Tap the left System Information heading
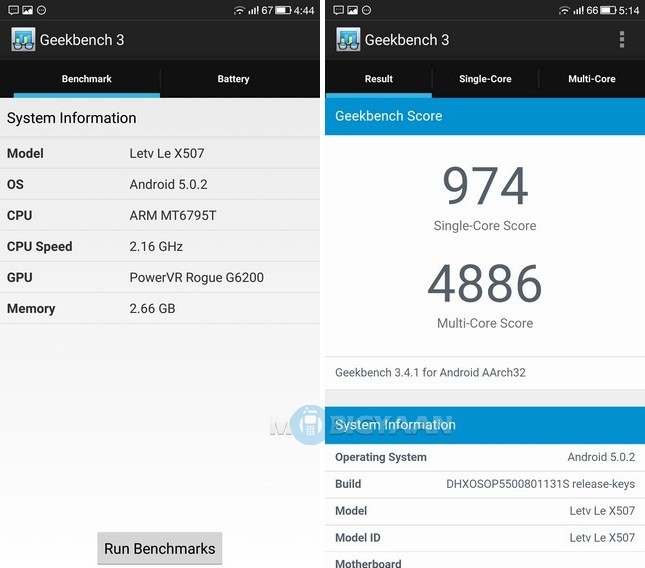This screenshot has height=568, width=645. (72, 118)
